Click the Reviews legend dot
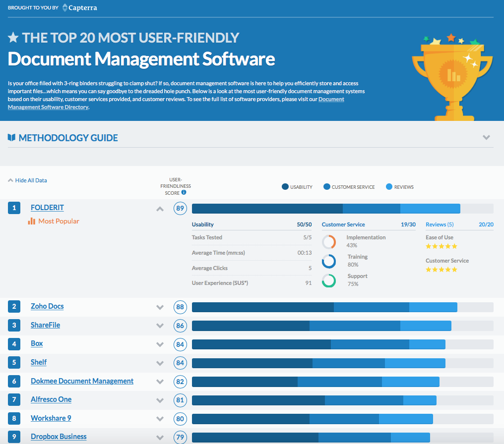The height and width of the screenshot is (444, 504). tap(389, 186)
